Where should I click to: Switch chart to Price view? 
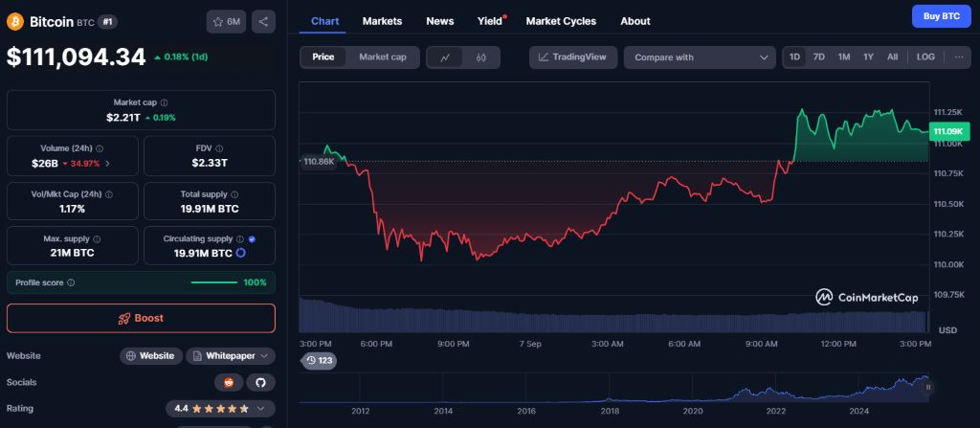tap(323, 57)
